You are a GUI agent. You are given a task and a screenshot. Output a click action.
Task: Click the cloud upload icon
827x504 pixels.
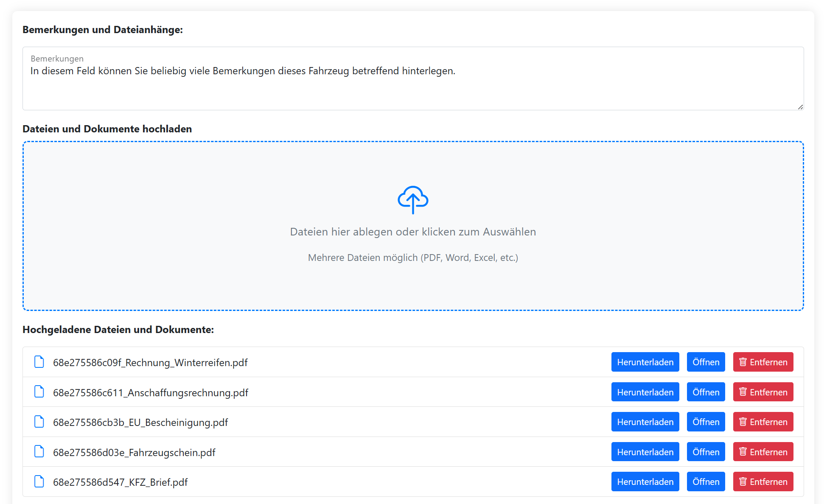[x=413, y=200]
